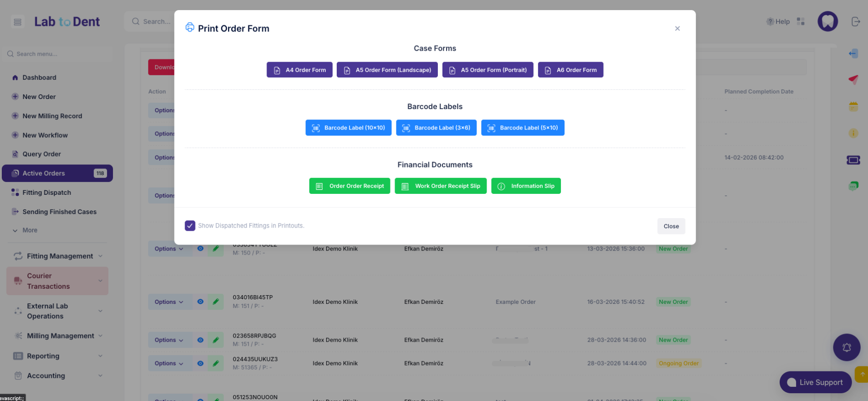The height and width of the screenshot is (401, 868).
Task: Click the A4 Order Form button
Action: coord(299,70)
